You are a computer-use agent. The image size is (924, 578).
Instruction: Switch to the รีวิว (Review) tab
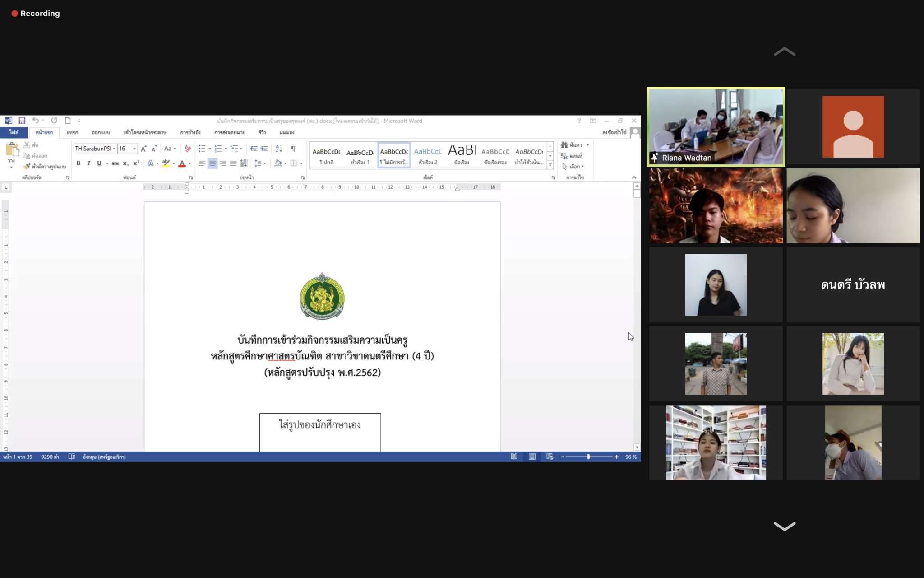[262, 132]
